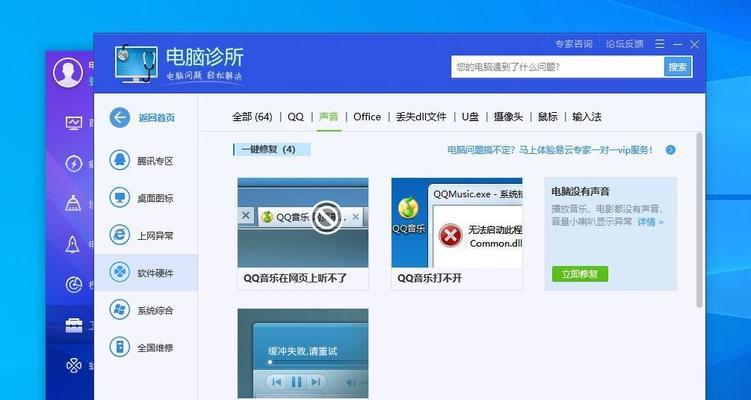Select the 桌面图标 monitor icon
The height and width of the screenshot is (400, 751).
119,197
